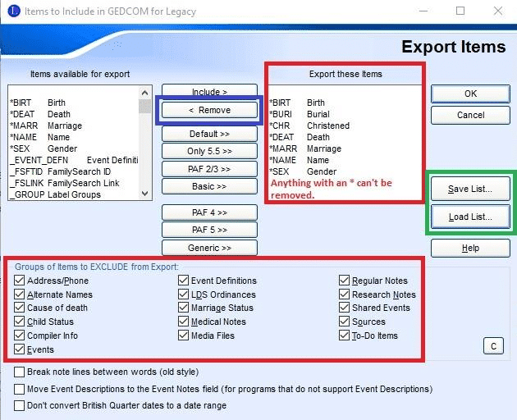Open the Load List dialog
This screenshot has height=420, width=517.
pos(470,217)
